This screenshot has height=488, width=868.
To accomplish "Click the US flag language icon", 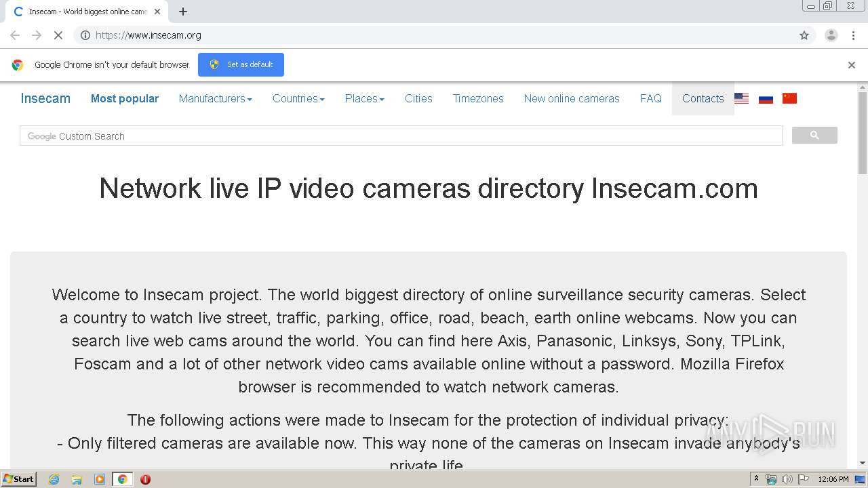I will pyautogui.click(x=742, y=98).
